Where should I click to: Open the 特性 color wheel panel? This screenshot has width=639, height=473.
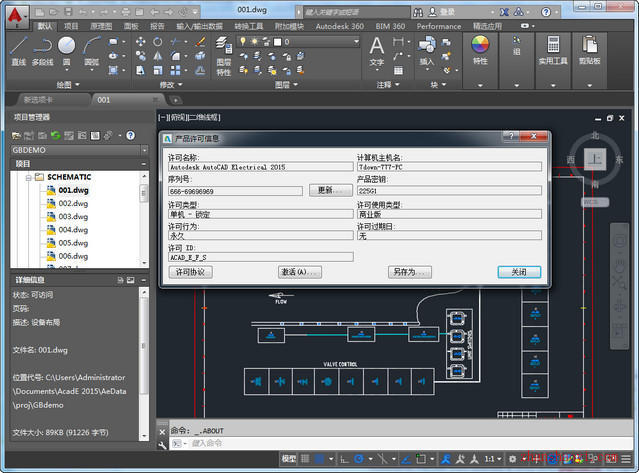480,50
